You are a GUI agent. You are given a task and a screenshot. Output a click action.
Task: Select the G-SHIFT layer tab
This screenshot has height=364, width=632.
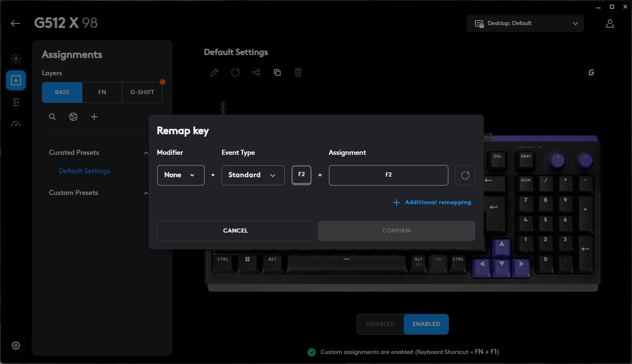coord(142,92)
